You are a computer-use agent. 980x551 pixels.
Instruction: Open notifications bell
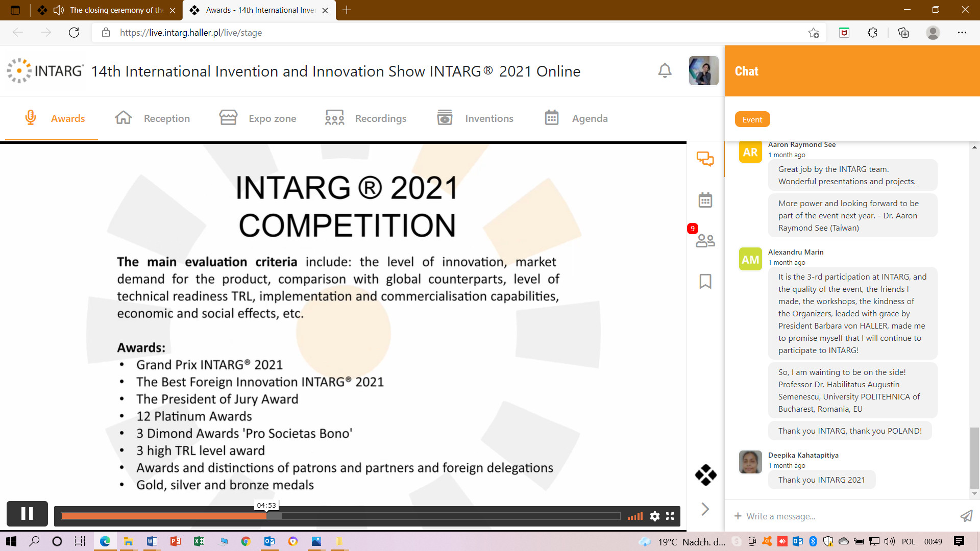(x=665, y=70)
